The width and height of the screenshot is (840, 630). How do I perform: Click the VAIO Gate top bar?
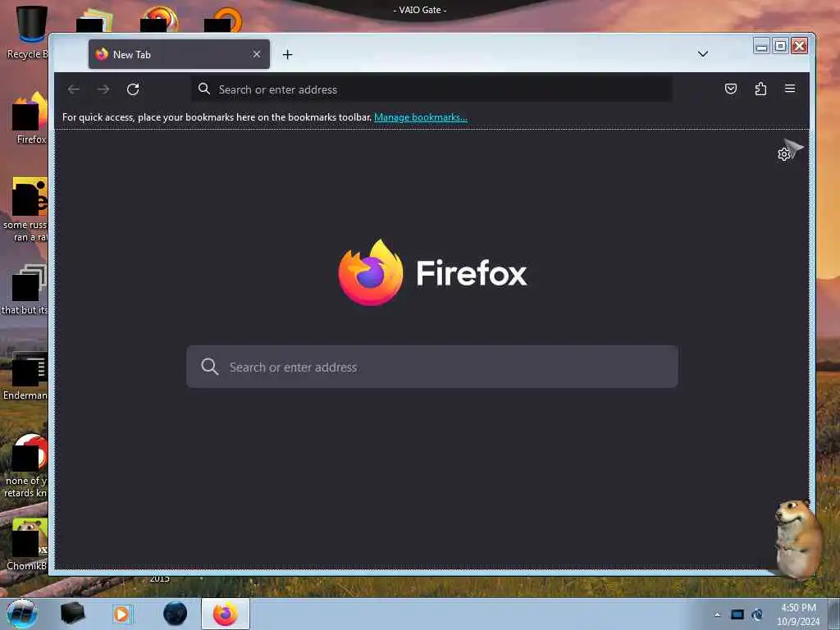click(x=420, y=10)
